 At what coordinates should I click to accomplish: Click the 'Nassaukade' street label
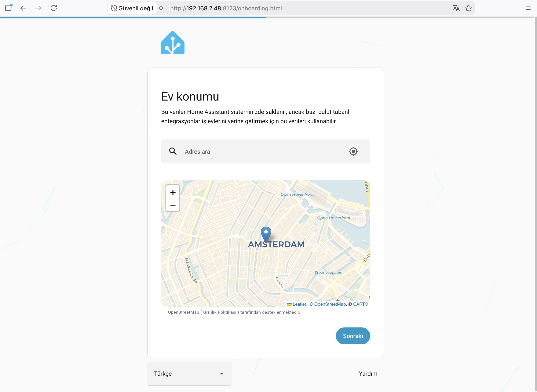[191, 271]
